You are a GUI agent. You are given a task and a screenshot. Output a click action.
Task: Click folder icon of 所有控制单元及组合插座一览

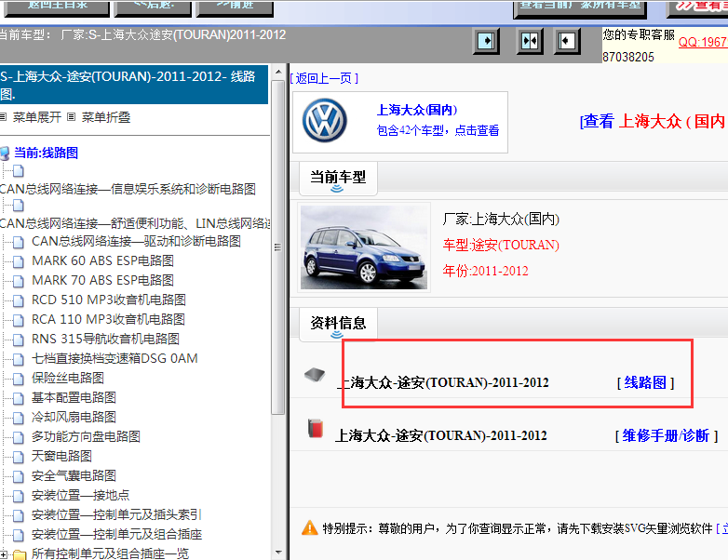pyautogui.click(x=20, y=554)
